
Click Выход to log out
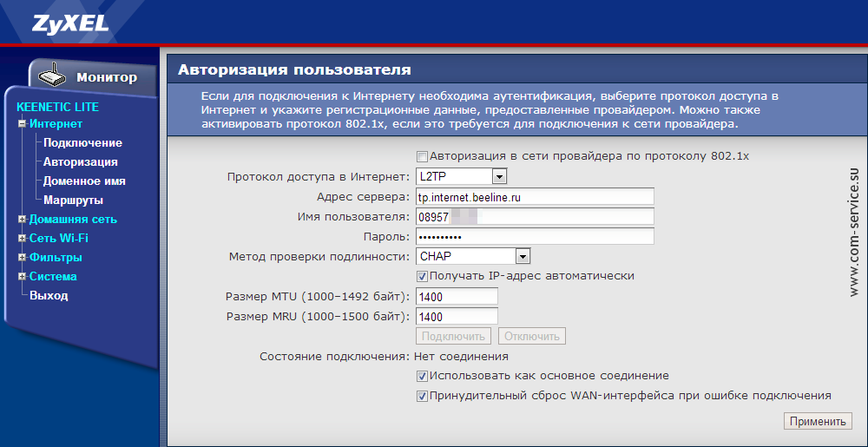pos(49,296)
